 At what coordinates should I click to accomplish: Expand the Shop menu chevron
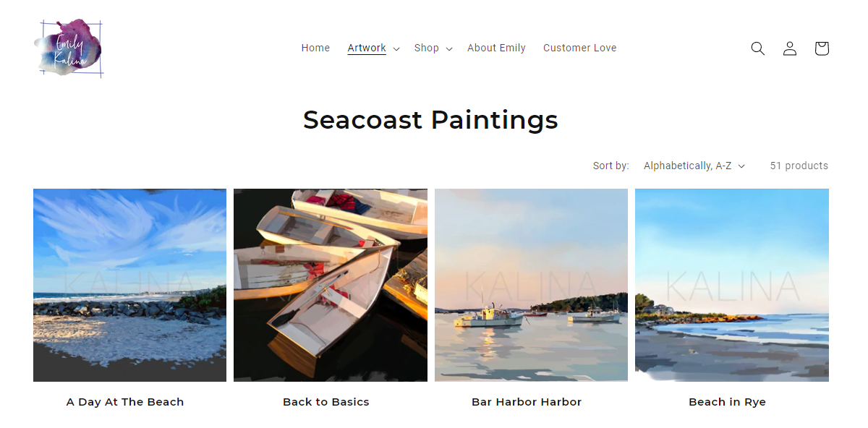(449, 49)
